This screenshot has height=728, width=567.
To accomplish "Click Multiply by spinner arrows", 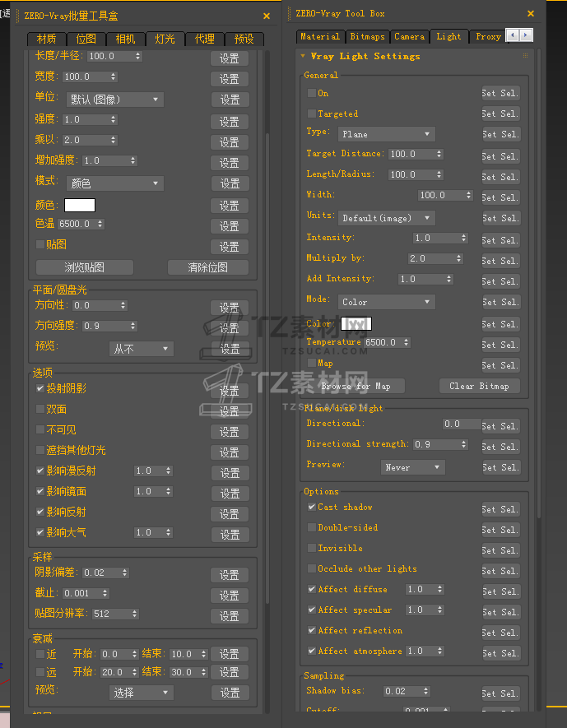I will click(459, 258).
